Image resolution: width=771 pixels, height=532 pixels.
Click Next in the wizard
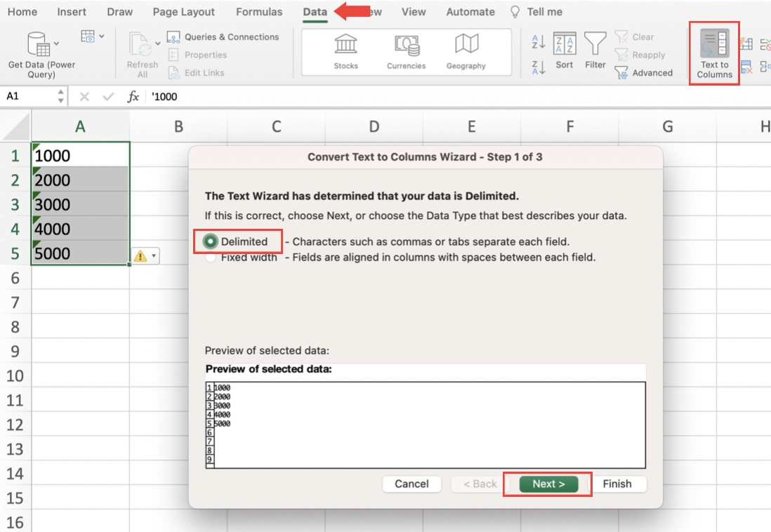click(548, 484)
